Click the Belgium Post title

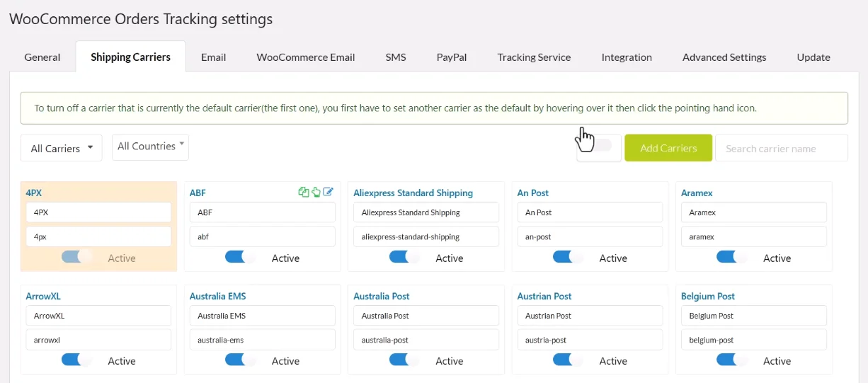coord(708,296)
